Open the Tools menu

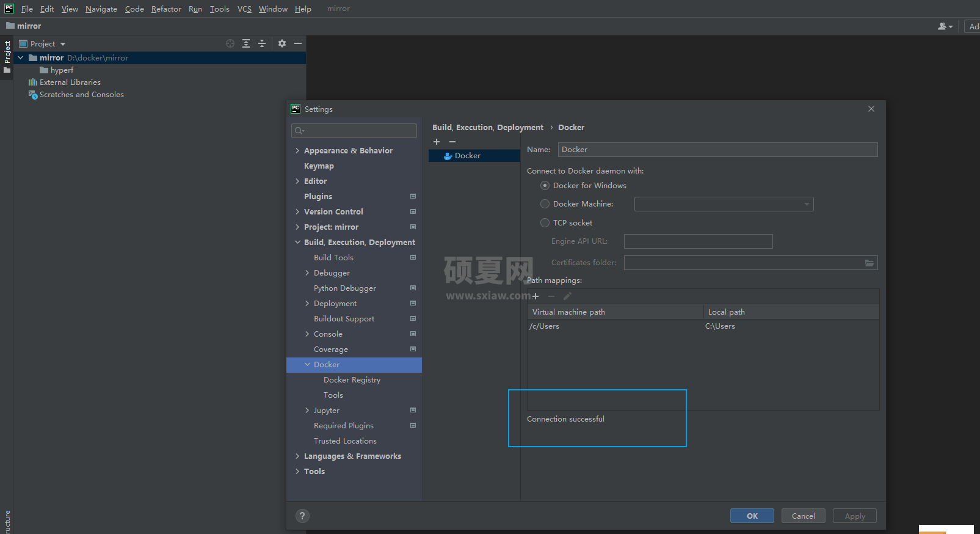[220, 9]
